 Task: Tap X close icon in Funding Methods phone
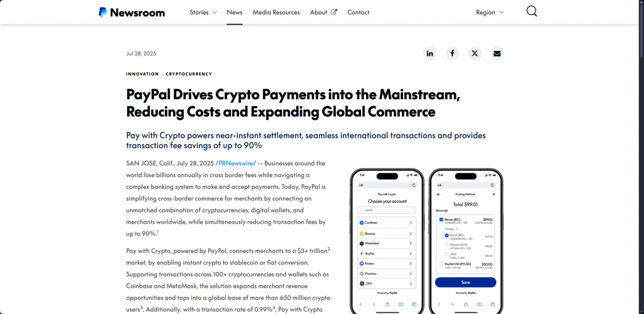pyautogui.click(x=494, y=194)
